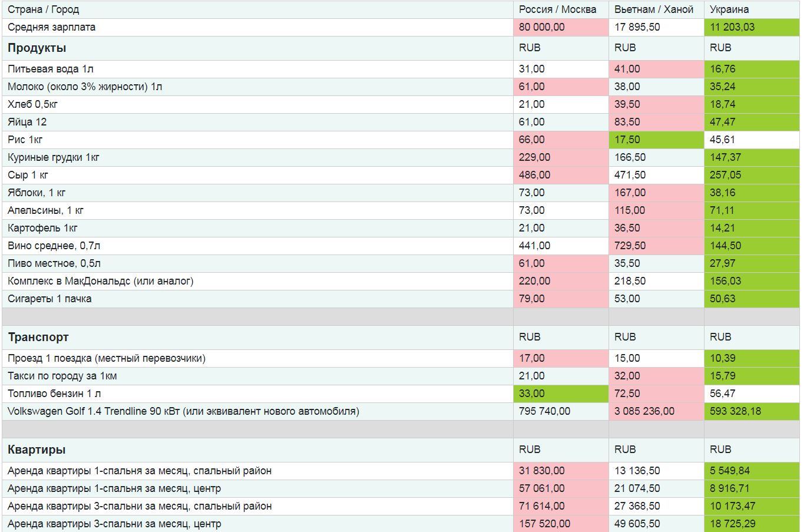Image resolution: width=807 pixels, height=532 pixels.
Task: Click the Россия / Москва column header
Action: click(x=557, y=9)
